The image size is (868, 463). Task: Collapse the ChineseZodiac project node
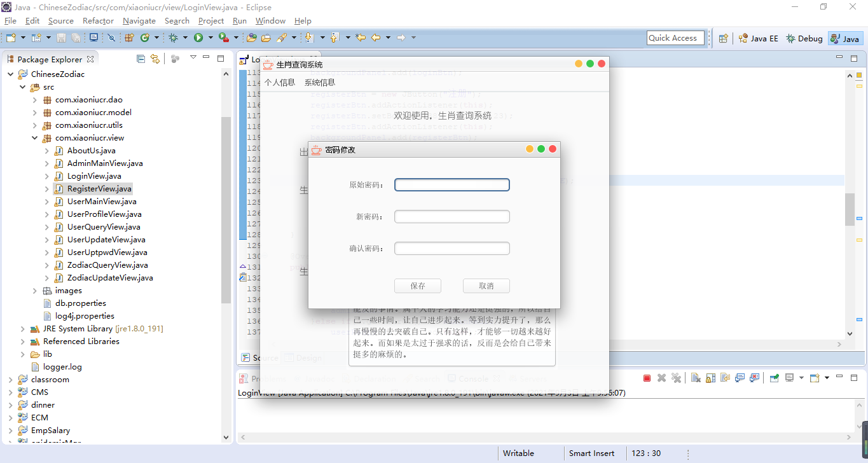(x=10, y=74)
